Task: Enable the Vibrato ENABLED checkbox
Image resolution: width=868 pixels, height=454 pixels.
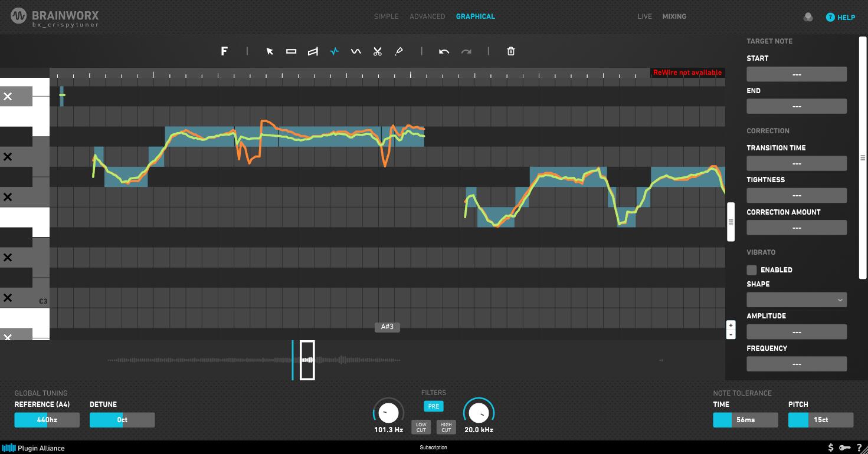Action: point(752,270)
